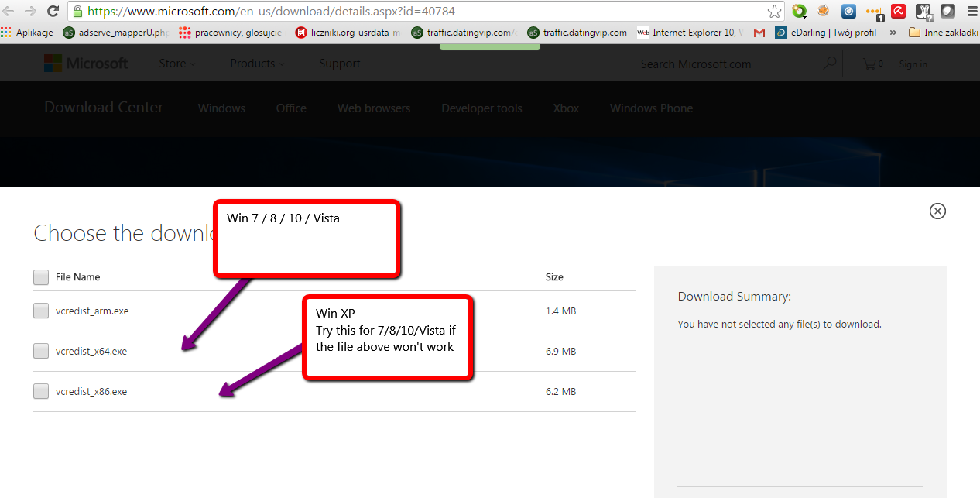The image size is (980, 498).
Task: Open the Internet Explorer 10 bookmark
Action: pyautogui.click(x=689, y=33)
